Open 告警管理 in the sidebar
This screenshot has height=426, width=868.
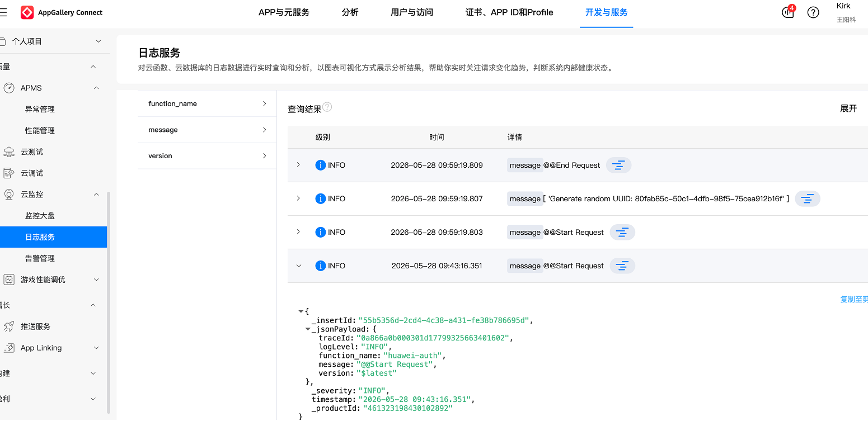(40, 258)
